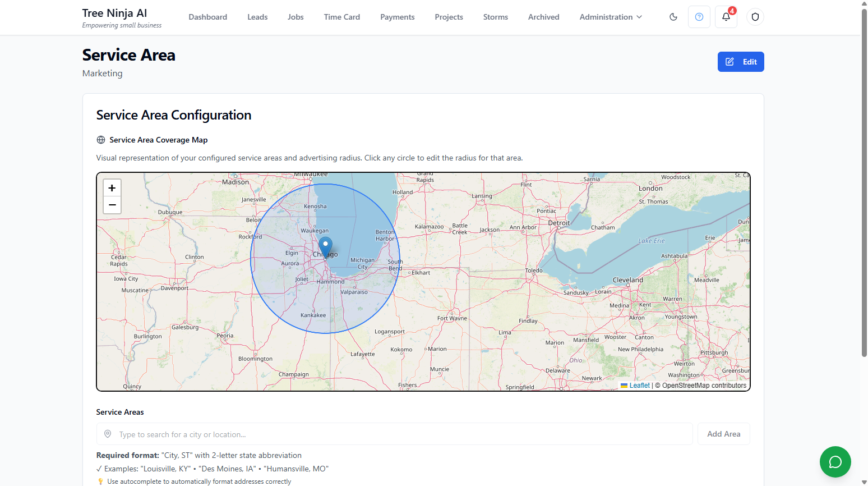
Task: Open the Storms section
Action: click(x=495, y=17)
